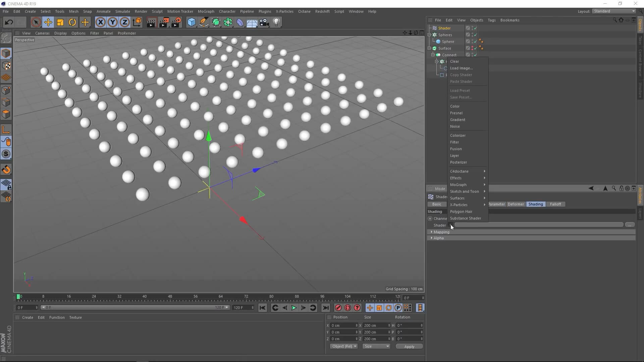Viewport: 644px width, 362px height.
Task: Toggle the Shader object's enable checkmark
Action: tap(475, 28)
